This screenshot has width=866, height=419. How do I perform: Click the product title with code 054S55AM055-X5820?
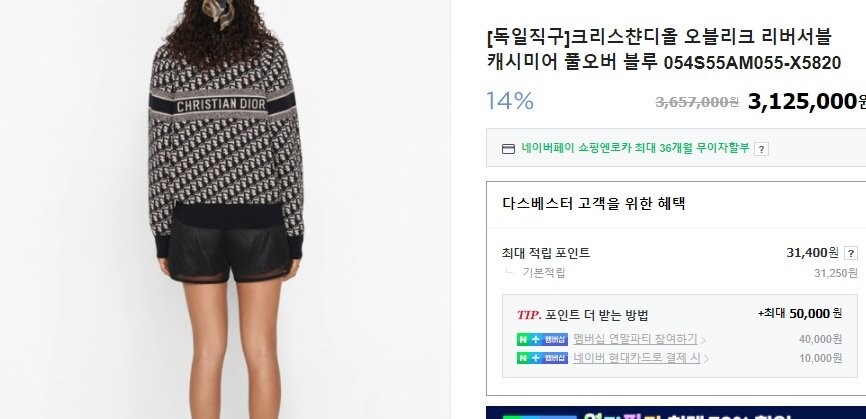coord(663,50)
